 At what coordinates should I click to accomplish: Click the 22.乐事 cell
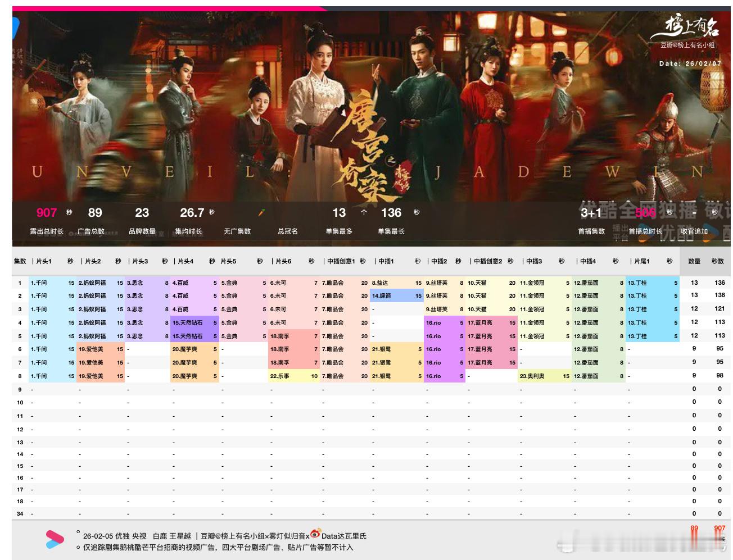click(x=280, y=376)
